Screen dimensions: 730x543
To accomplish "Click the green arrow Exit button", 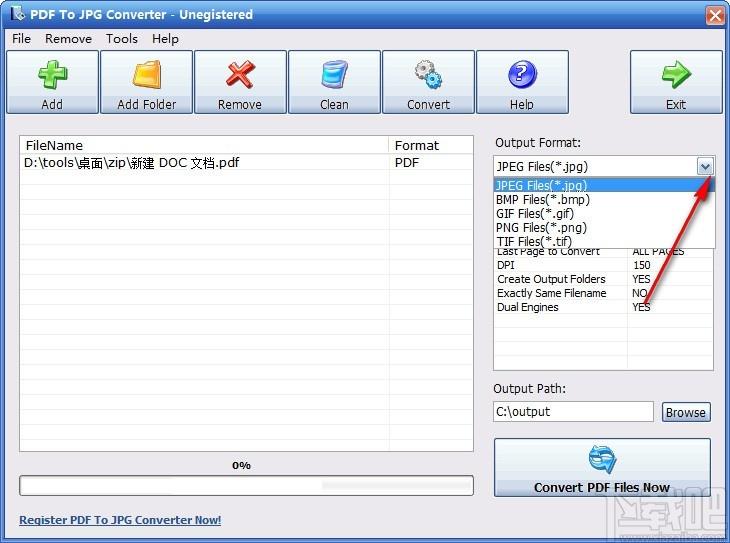I will coord(676,82).
